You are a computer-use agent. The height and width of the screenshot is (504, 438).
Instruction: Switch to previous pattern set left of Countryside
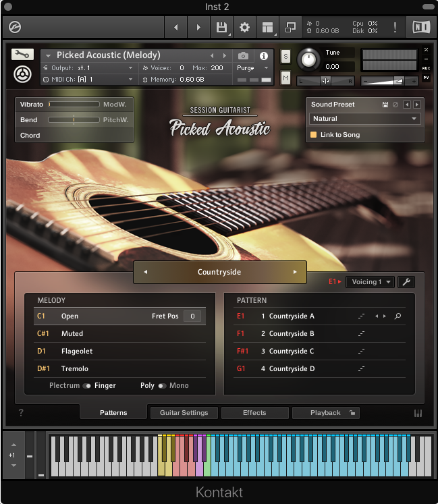click(x=145, y=272)
